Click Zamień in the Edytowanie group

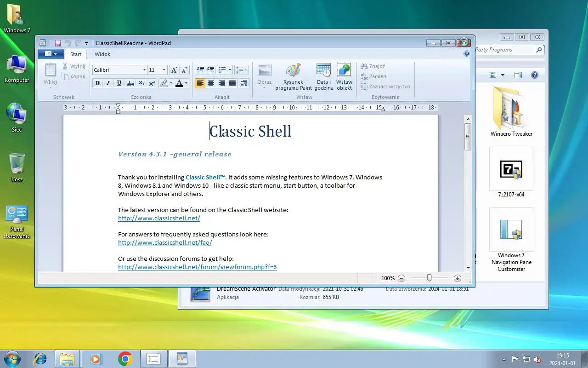373,76
